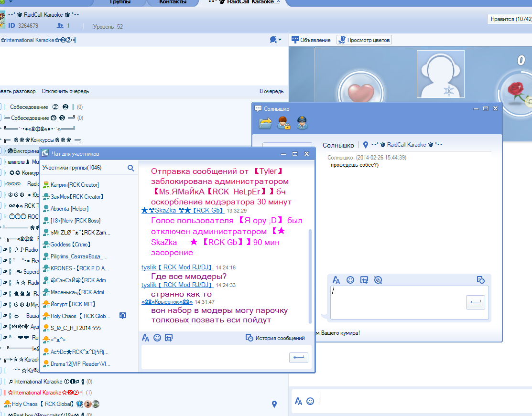Image resolution: width=532 pixels, height=416 pixels.
Task: Open tyslik sender link at 14:24:33
Action: pos(177,285)
